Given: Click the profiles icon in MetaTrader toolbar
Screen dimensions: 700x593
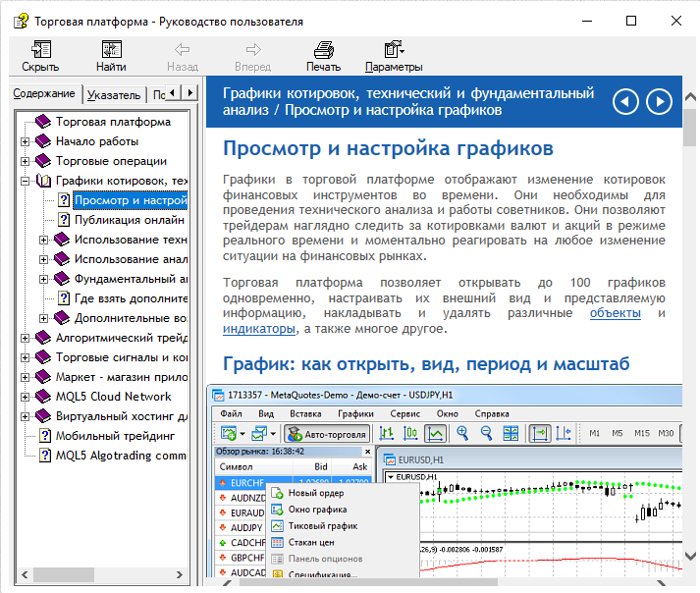Looking at the screenshot, I should pos(259,434).
